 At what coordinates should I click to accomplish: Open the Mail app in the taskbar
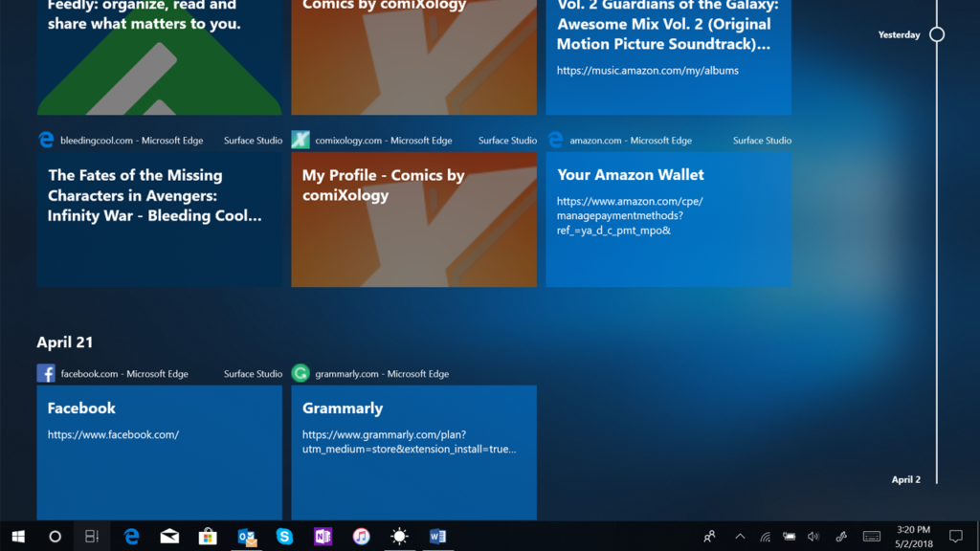tap(169, 536)
